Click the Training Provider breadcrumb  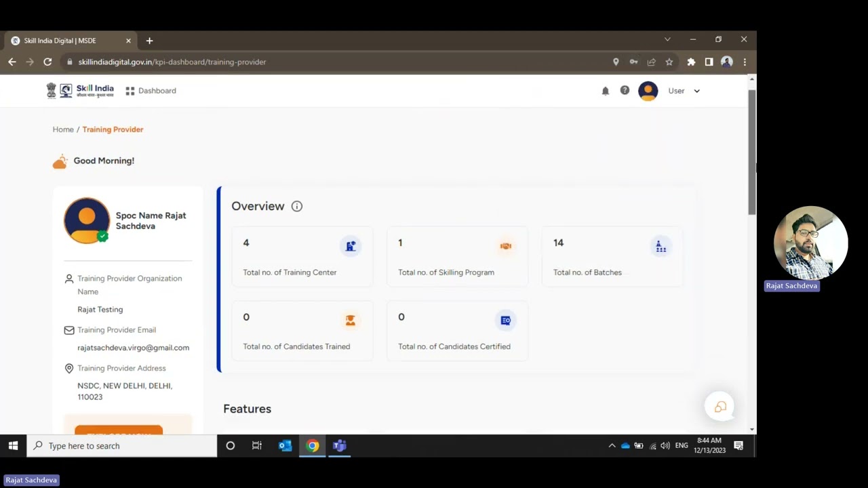coord(113,129)
